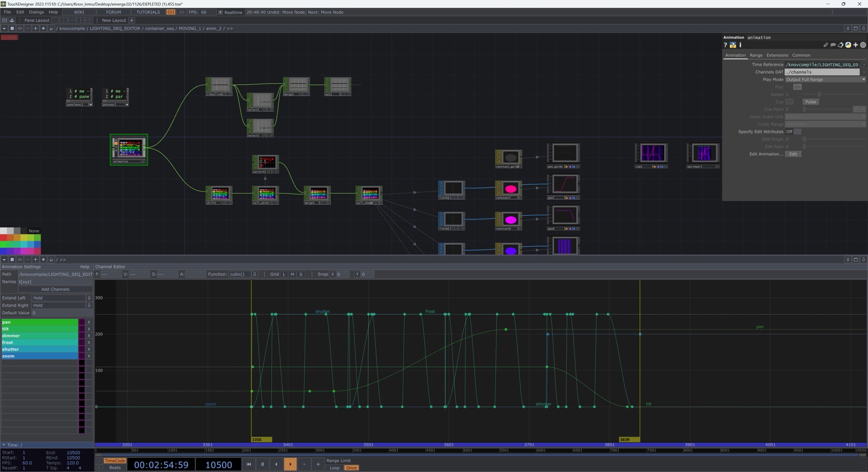Screen dimensions: 868x472
Task: Play timeline in reverse
Action: (276, 464)
